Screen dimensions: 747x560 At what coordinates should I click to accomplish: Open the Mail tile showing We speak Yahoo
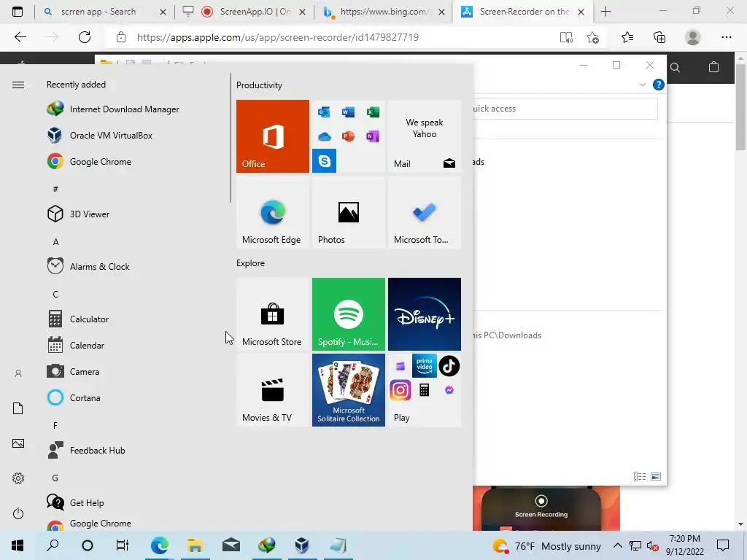point(425,136)
